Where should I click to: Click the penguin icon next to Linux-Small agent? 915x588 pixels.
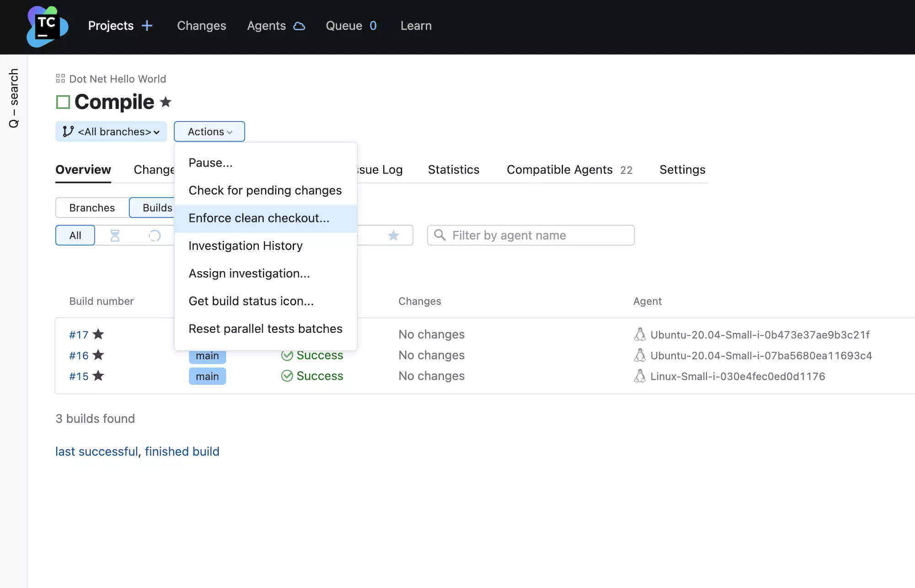pyautogui.click(x=639, y=376)
